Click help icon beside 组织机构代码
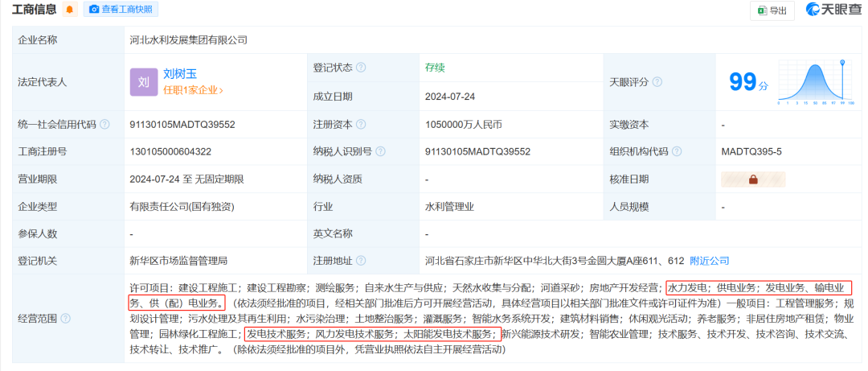The height and width of the screenshot is (371, 868). 677,151
